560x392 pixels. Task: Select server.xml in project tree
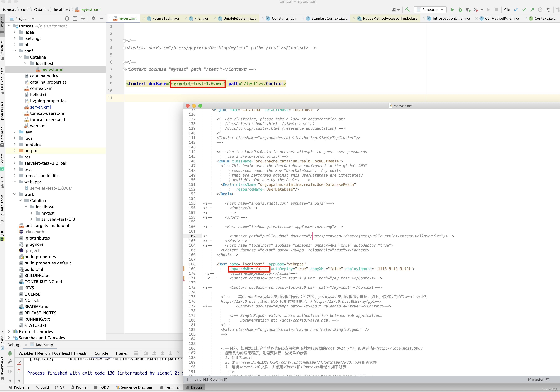coord(40,107)
